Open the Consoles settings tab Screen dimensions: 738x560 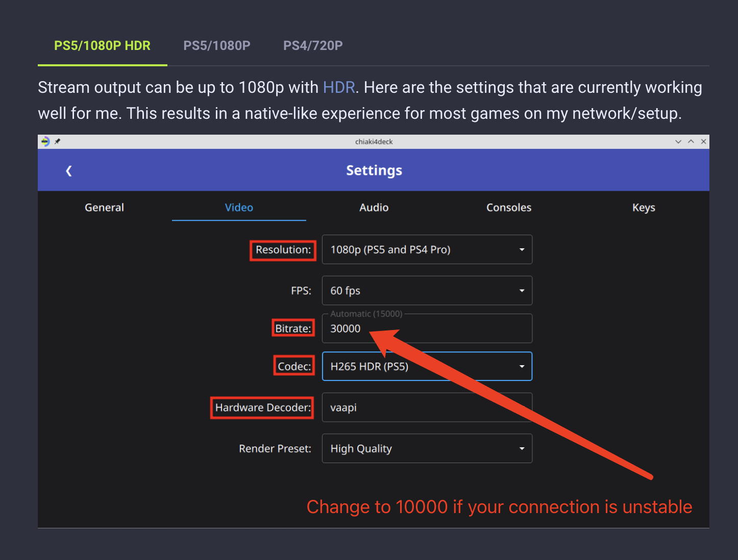(509, 208)
